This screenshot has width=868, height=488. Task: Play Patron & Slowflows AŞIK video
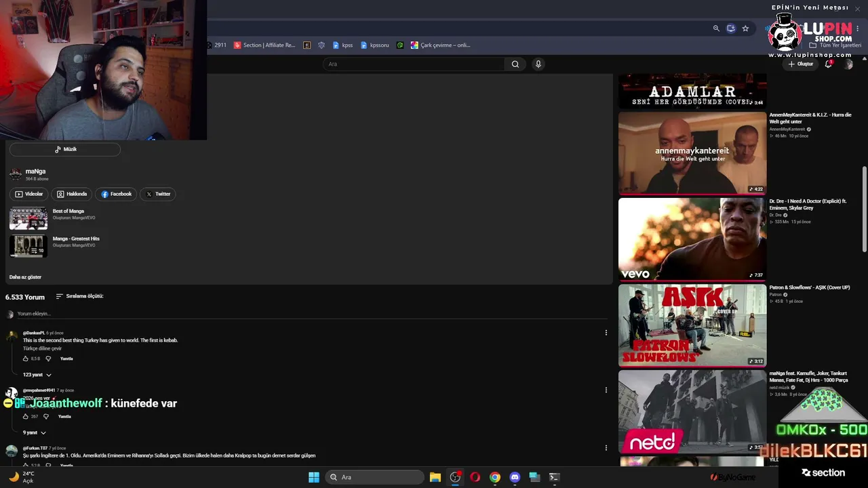coord(692,325)
